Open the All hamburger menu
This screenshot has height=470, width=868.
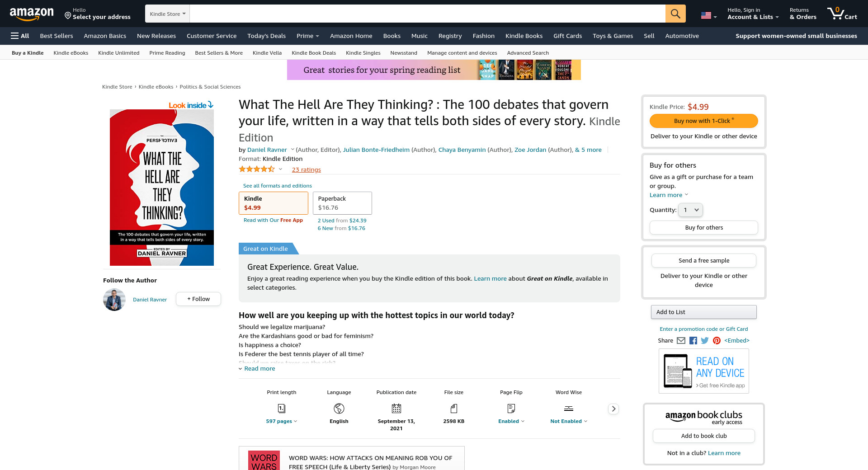pos(20,36)
